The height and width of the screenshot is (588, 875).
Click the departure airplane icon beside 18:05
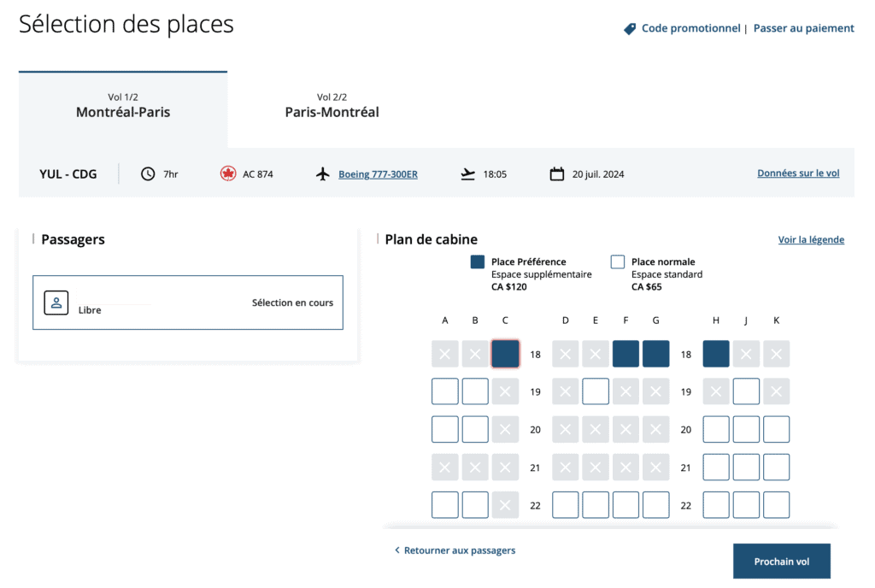(467, 173)
